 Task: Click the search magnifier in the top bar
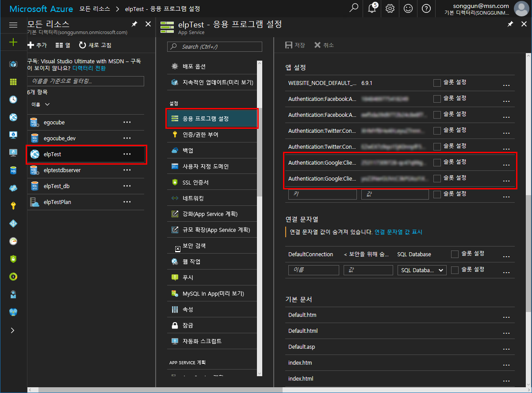pos(354,8)
